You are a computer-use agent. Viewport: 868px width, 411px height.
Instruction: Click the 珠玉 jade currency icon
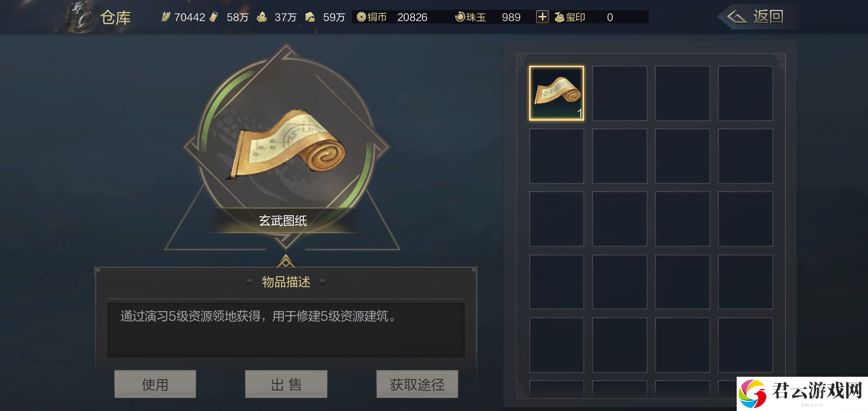pyautogui.click(x=460, y=17)
